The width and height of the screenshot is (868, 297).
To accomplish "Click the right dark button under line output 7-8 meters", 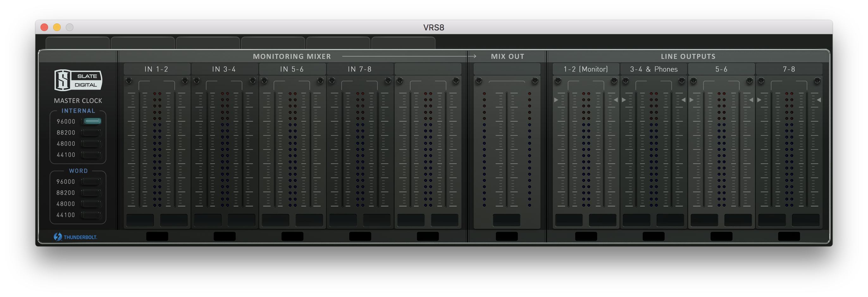I will [806, 220].
